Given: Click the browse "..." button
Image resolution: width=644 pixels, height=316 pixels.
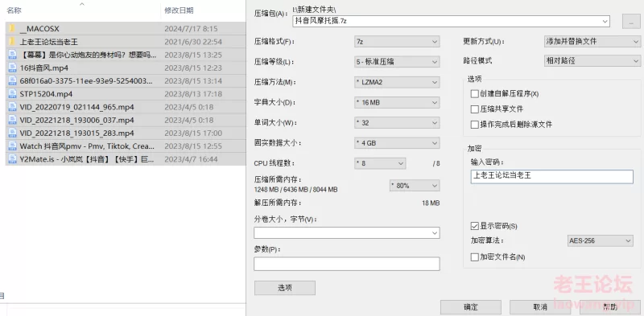Looking at the screenshot, I should point(631,22).
